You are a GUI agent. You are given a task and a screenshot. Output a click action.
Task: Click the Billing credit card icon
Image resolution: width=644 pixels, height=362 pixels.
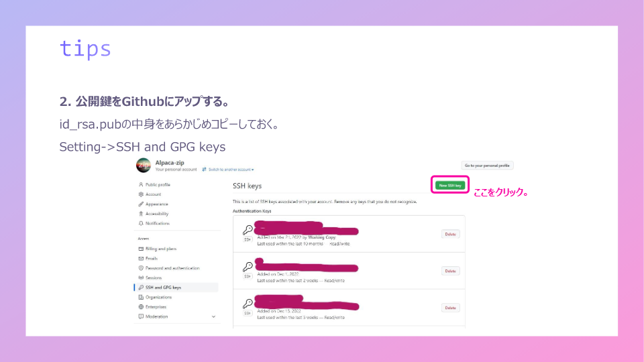pos(141,249)
